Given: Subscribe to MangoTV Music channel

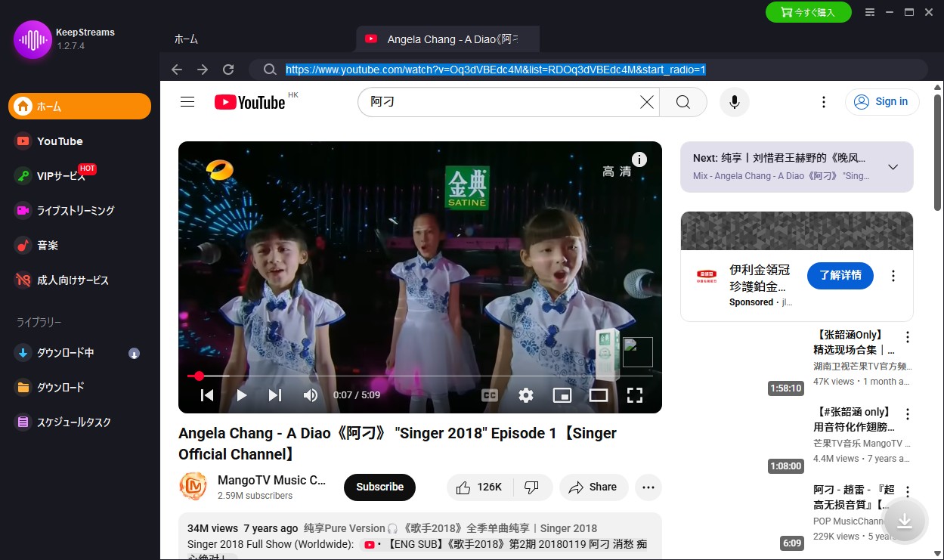Looking at the screenshot, I should 379,487.
